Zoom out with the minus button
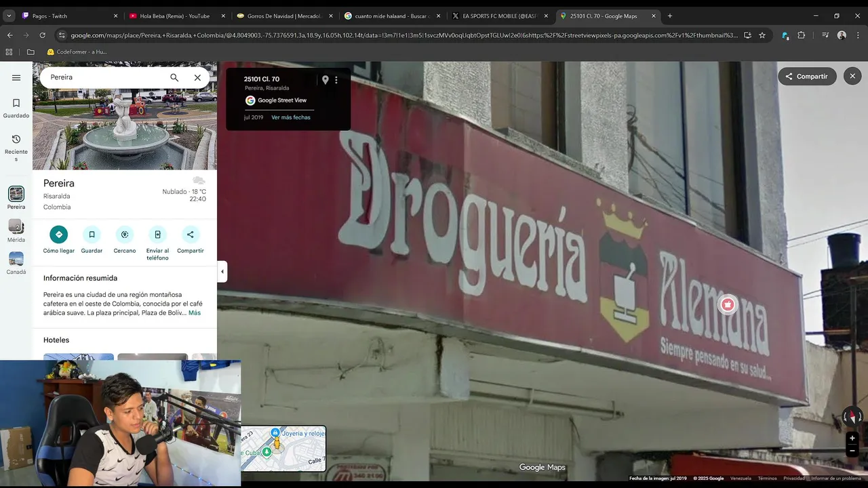Image resolution: width=868 pixels, height=488 pixels. (x=852, y=451)
